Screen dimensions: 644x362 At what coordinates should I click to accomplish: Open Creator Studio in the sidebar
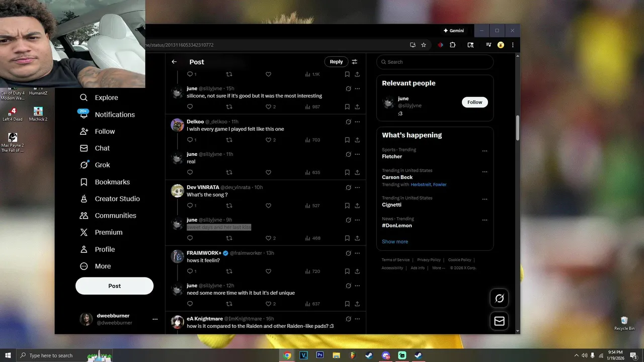tap(110, 199)
